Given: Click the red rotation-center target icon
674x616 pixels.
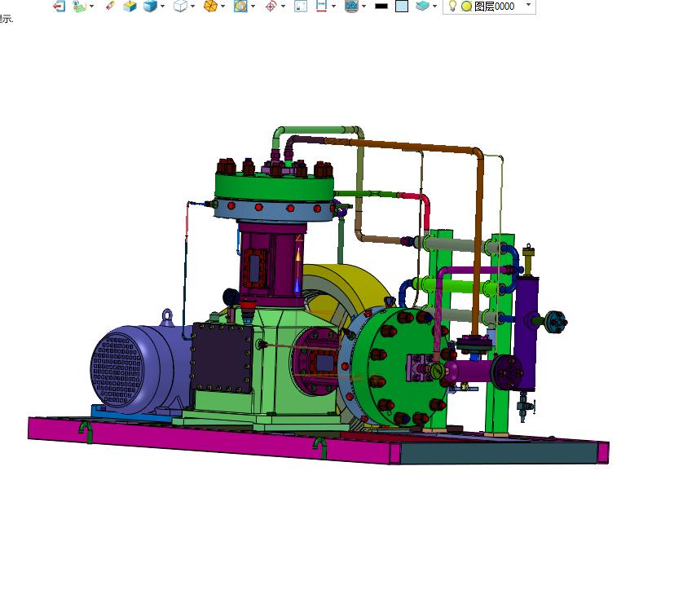Looking at the screenshot, I should (271, 6).
